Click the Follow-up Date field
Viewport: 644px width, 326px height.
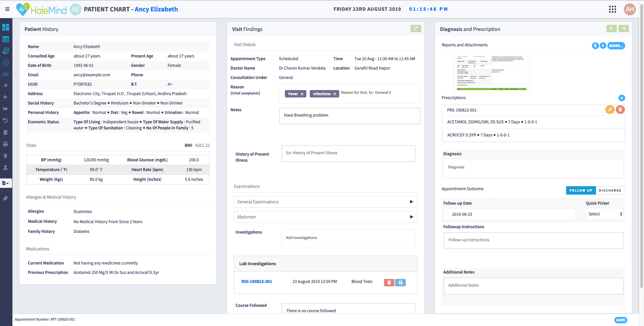(x=509, y=214)
